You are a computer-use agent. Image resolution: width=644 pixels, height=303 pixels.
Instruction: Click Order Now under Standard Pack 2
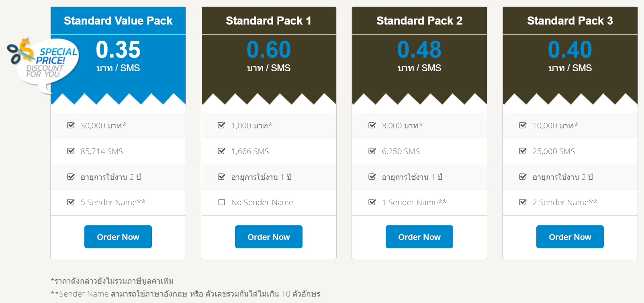[x=419, y=237]
